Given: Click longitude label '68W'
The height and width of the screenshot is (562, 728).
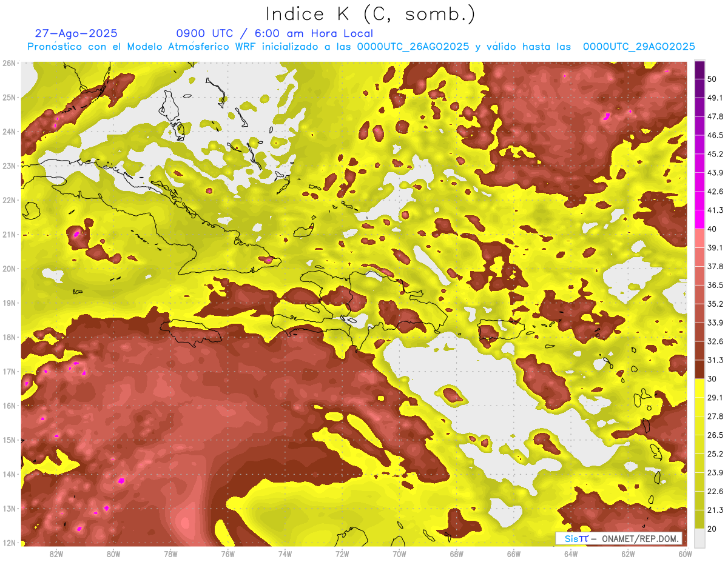Looking at the screenshot, I should pyautogui.click(x=456, y=554).
